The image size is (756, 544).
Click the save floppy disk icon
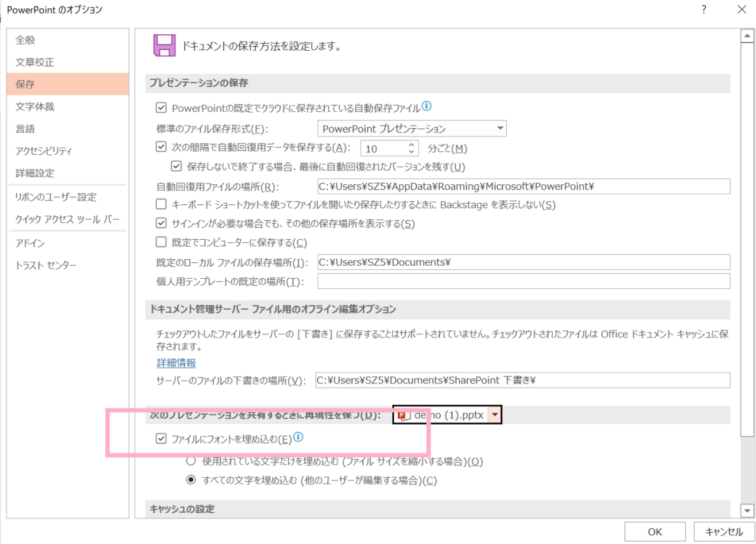[x=163, y=45]
